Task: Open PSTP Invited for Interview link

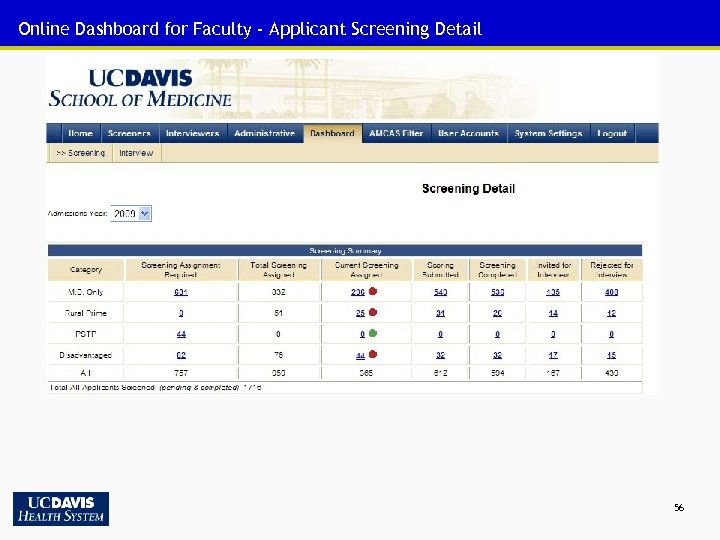Action: 553,334
